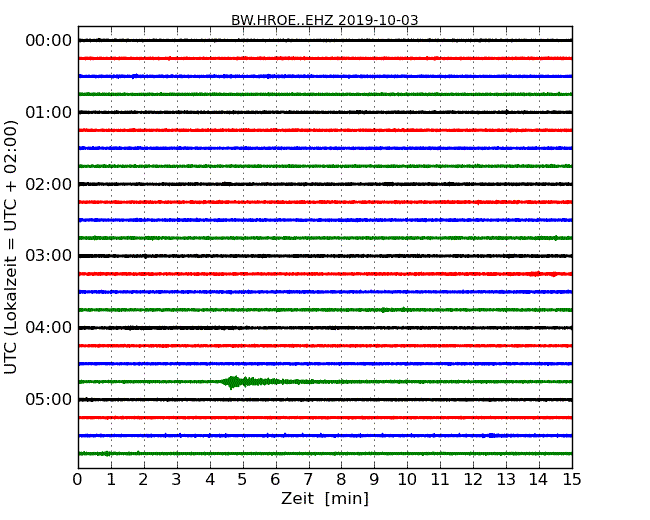Click the black trace at 05:00
Image resolution: width=650 pixels, height=520 pixels.
tap(325, 400)
